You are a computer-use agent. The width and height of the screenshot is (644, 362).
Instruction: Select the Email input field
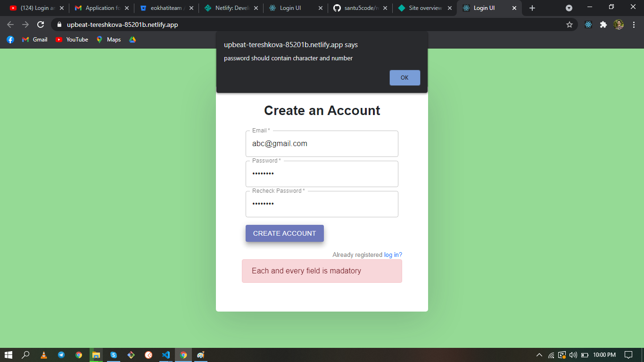tap(322, 144)
